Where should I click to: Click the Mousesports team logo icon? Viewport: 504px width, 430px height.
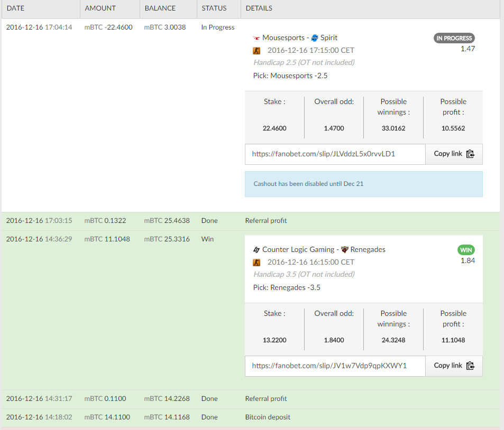click(x=256, y=38)
